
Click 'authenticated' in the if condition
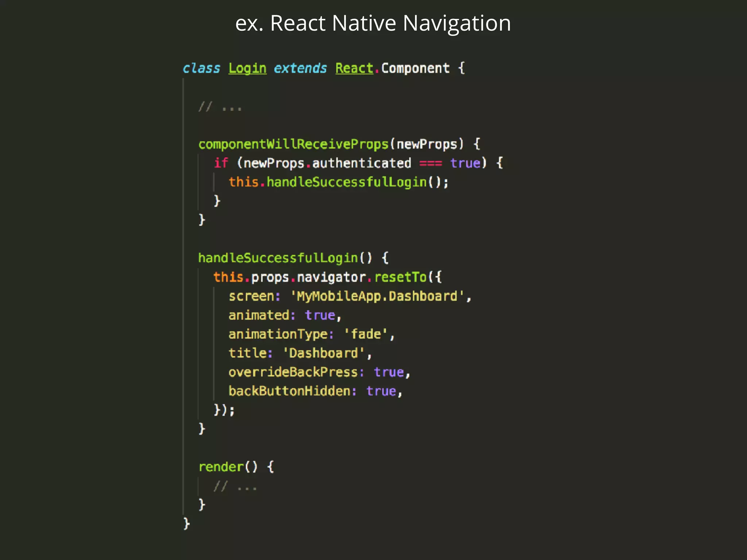[x=361, y=163]
